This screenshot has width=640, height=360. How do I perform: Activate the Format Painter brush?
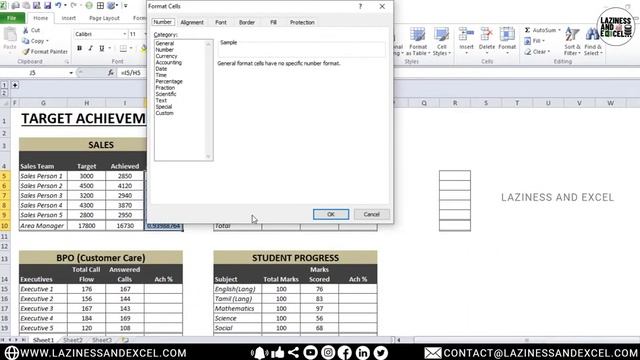coord(26,51)
